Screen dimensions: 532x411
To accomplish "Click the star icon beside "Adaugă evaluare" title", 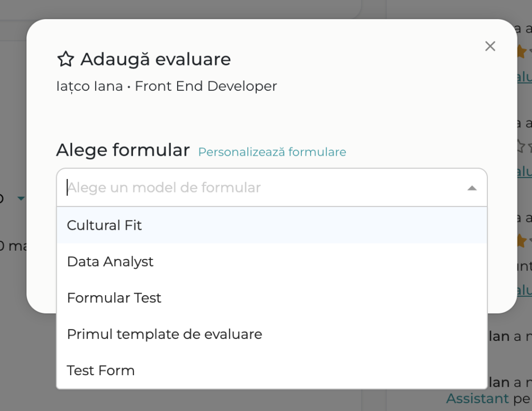I will [x=64, y=59].
